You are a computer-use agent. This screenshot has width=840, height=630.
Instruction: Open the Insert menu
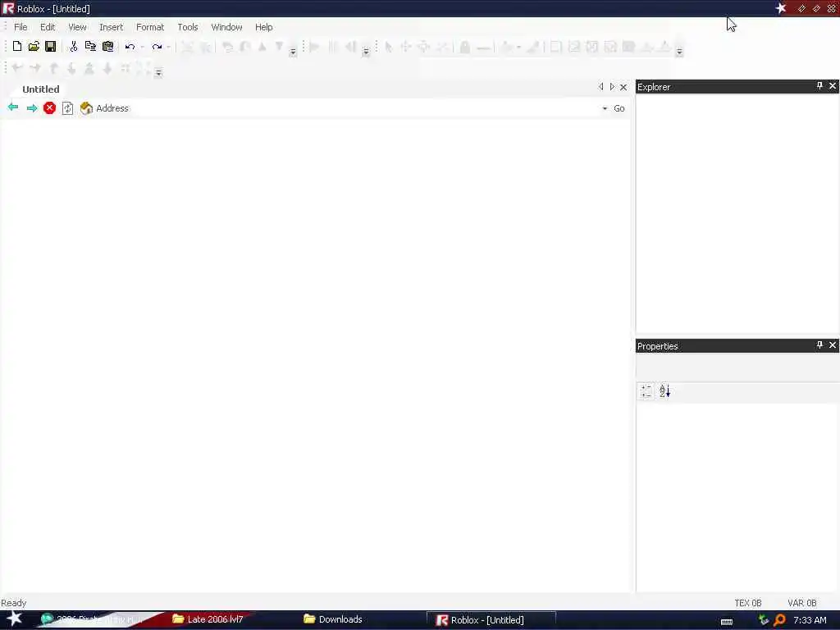[111, 27]
